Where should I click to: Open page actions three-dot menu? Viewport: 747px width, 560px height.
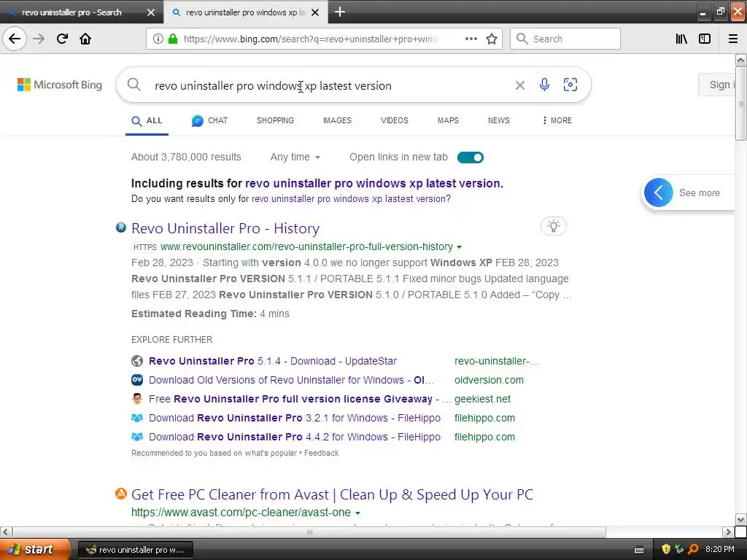tap(471, 39)
